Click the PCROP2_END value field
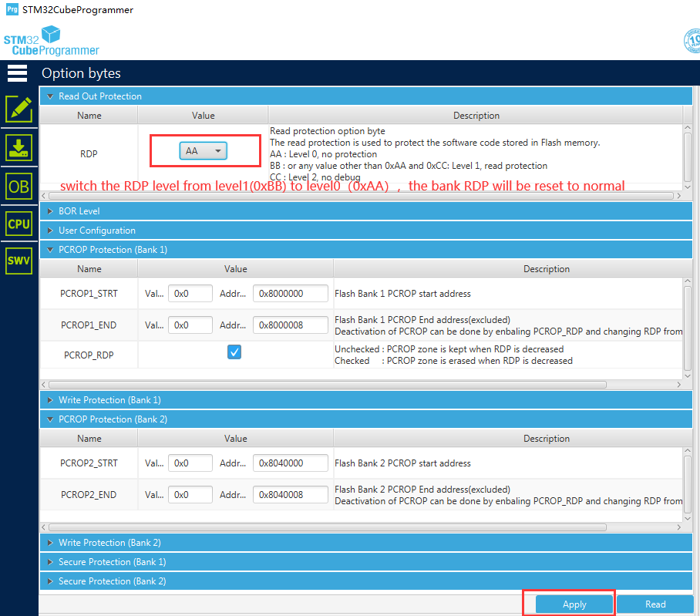This screenshot has width=700, height=616. [190, 495]
